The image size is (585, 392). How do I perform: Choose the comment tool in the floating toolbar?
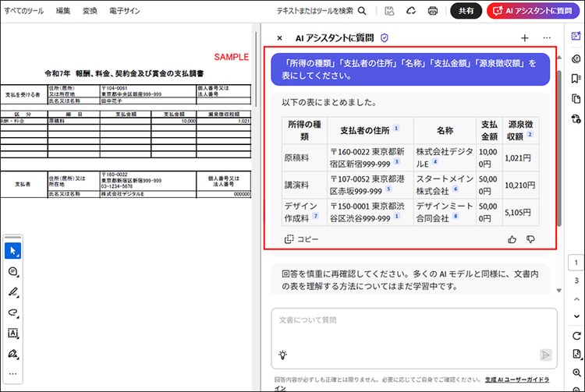12,271
